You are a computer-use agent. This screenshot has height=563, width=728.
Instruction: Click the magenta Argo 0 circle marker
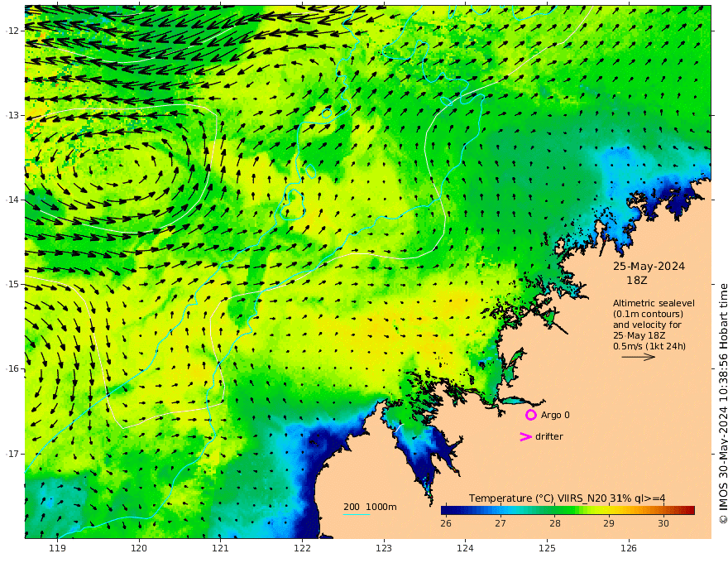tap(530, 415)
